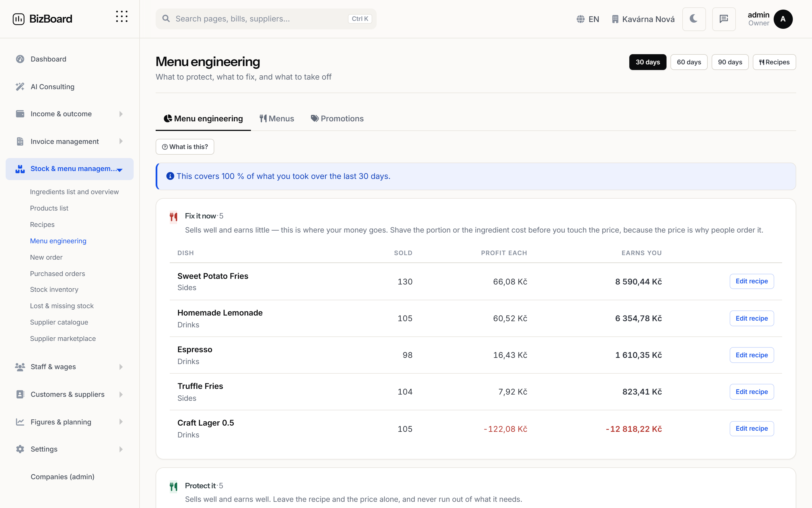The height and width of the screenshot is (508, 812).
Task: Click the BizBoard logo icon
Action: click(x=18, y=19)
